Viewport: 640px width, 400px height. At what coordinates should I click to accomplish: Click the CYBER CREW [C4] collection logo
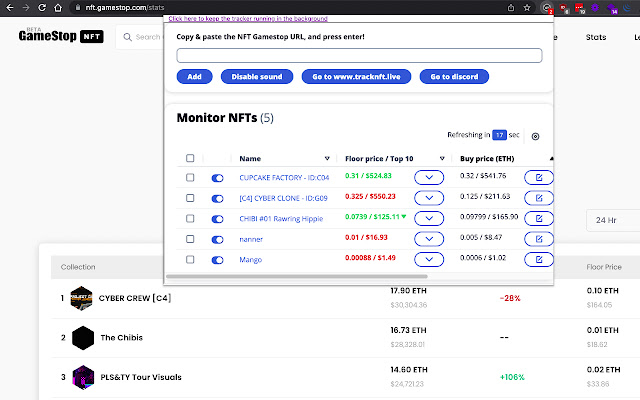[82, 298]
